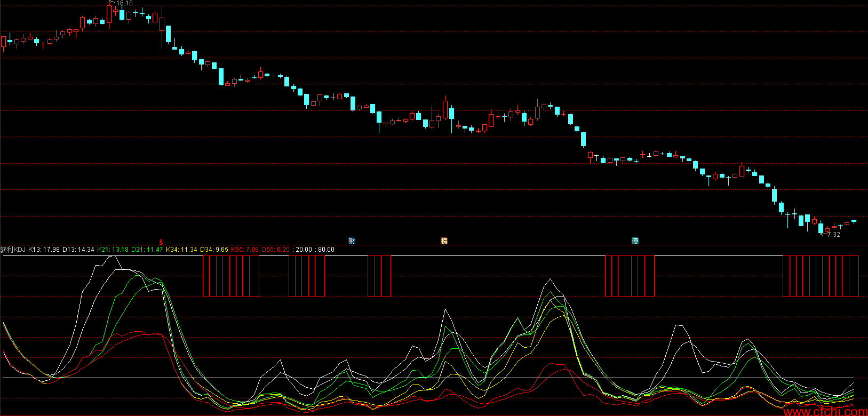Click the orange 榜 ranking marker icon
Viewport: 868px width, 416px height.
click(444, 241)
